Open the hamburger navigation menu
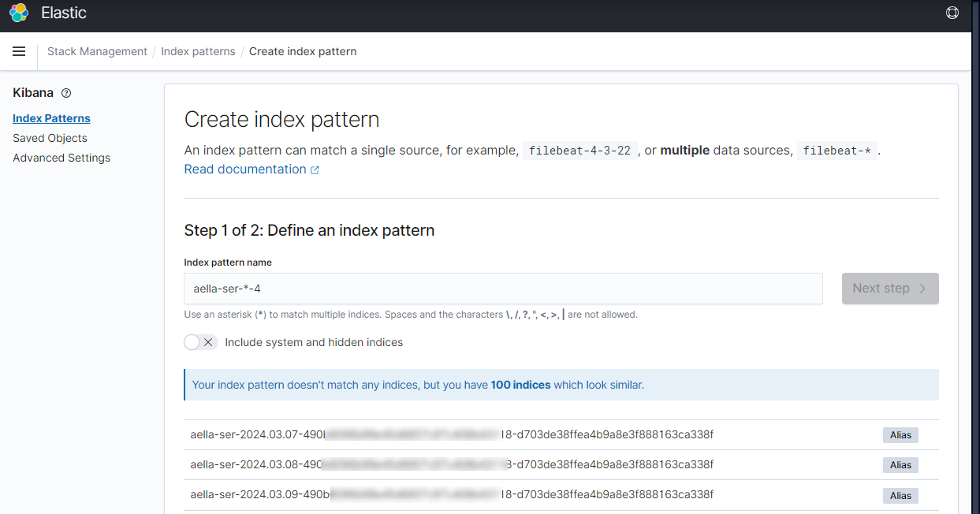Image resolution: width=980 pixels, height=514 pixels. tap(19, 51)
